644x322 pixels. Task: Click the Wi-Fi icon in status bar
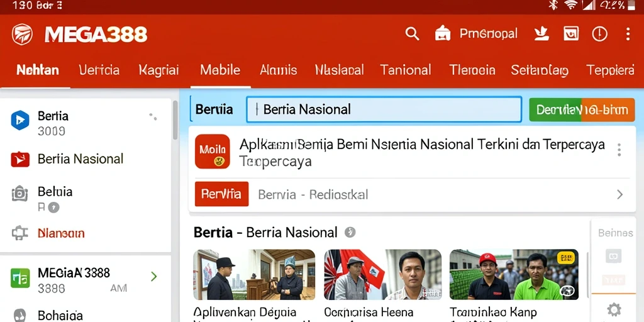tap(570, 5)
